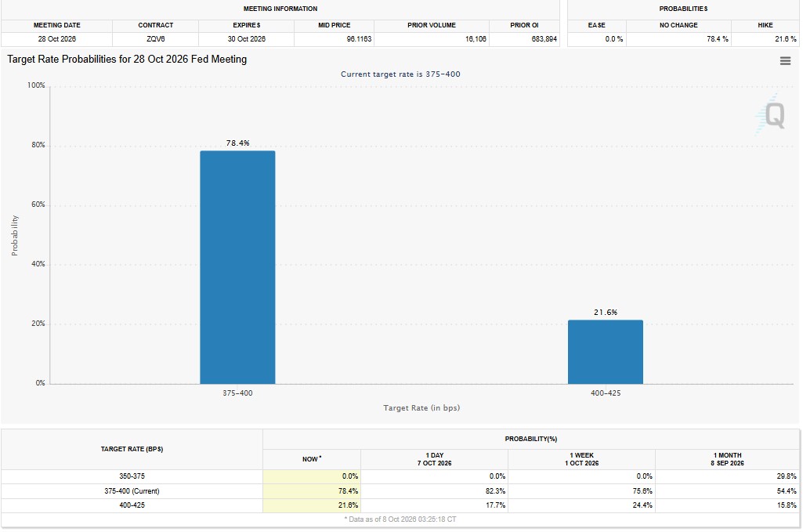Click the 1 DAY 7 OCT 2026 column header
Viewport: 803px width, 532px height.
point(434,459)
